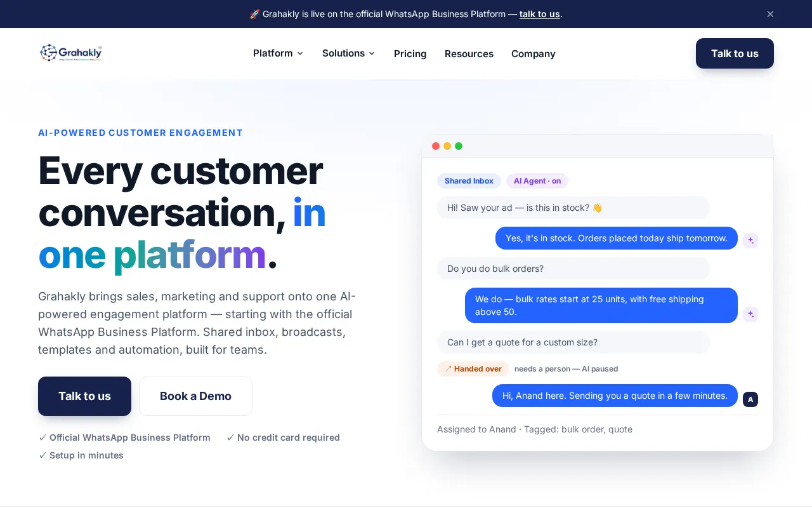Click the red window dot
Image resolution: width=812 pixels, height=508 pixels.
tap(436, 146)
